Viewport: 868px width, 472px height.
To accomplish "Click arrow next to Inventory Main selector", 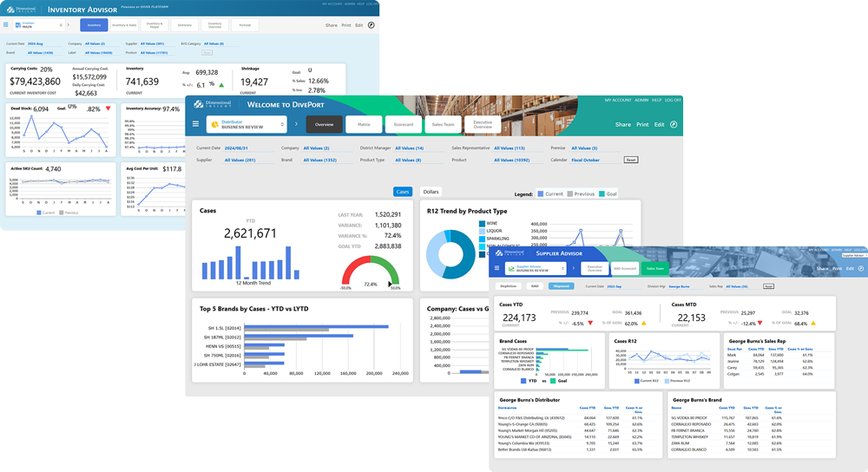I will [x=68, y=25].
